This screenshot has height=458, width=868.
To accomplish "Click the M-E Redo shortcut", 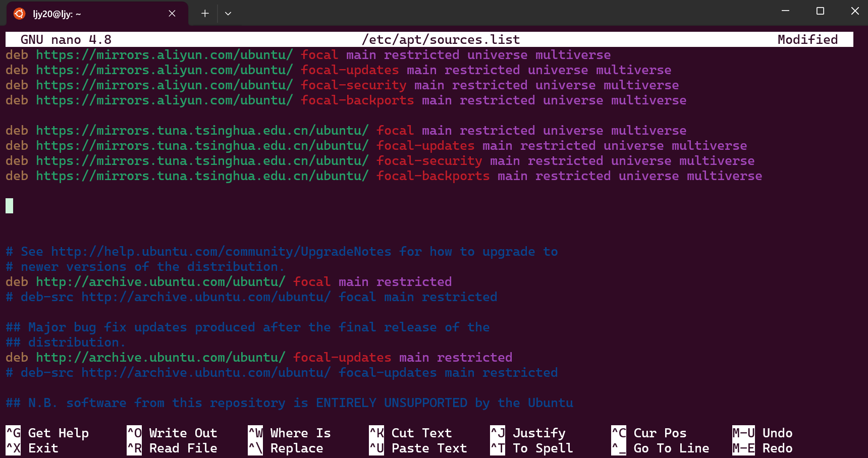I will (x=763, y=448).
